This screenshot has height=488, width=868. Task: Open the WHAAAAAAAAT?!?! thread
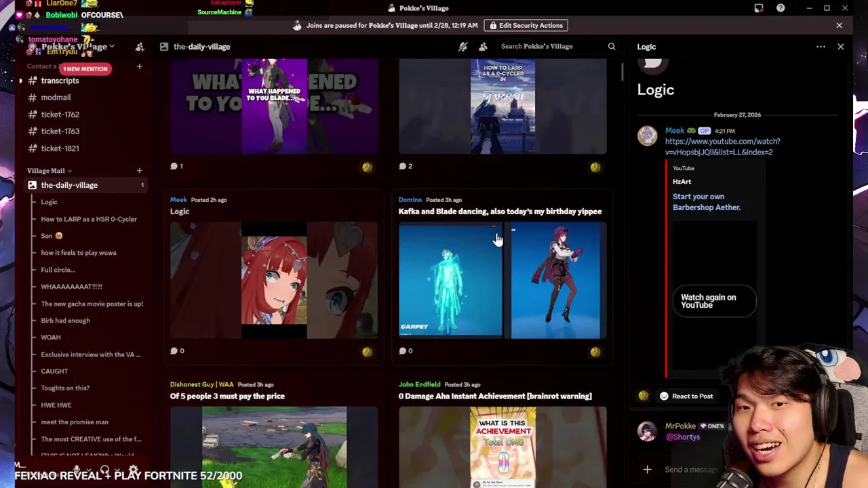point(71,287)
